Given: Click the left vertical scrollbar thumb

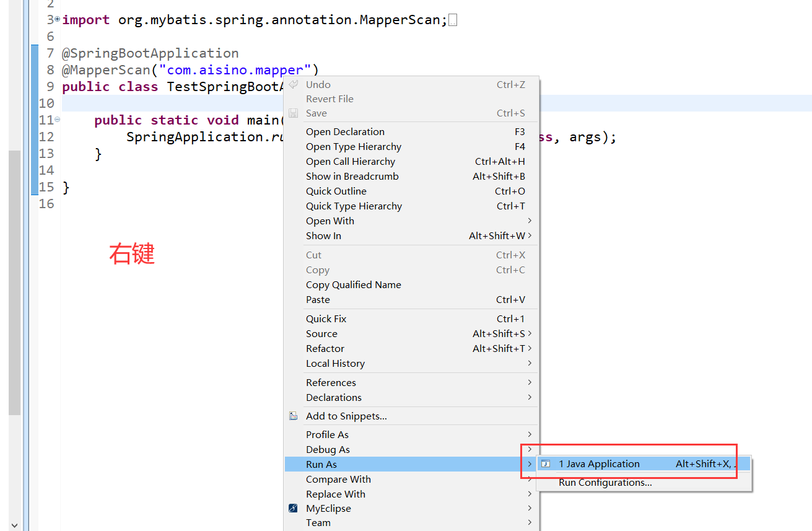Looking at the screenshot, I should click(14, 282).
